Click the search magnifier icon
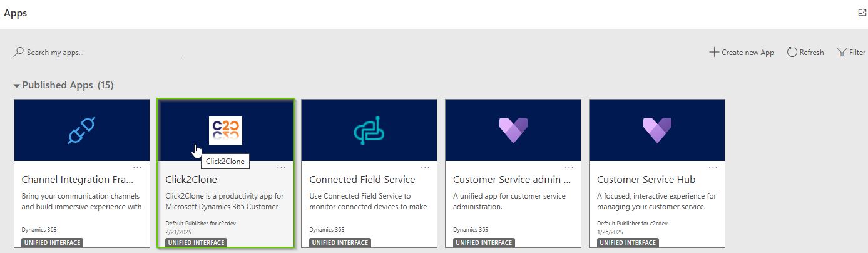868x253 pixels. pyautogui.click(x=19, y=52)
